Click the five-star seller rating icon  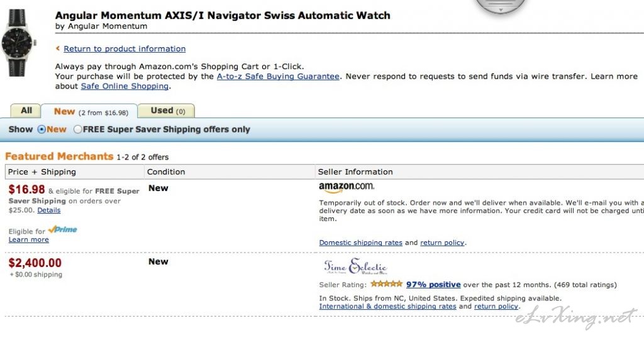pos(386,284)
